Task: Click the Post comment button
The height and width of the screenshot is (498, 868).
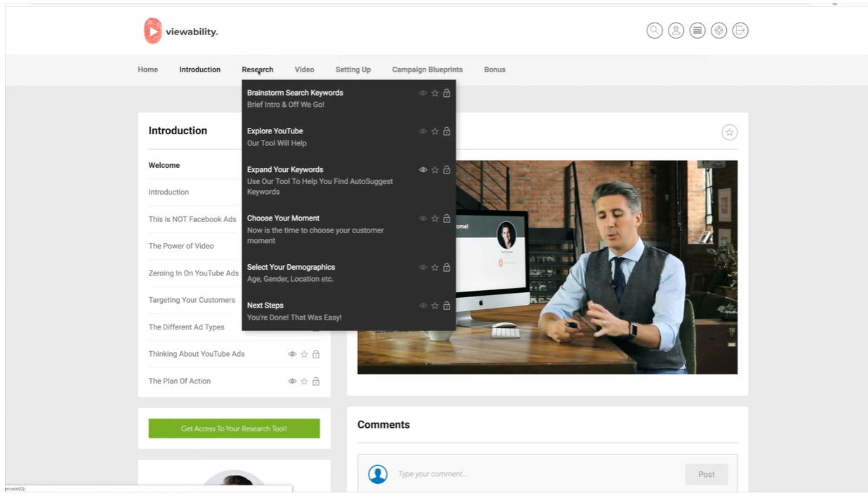Action: tap(706, 474)
